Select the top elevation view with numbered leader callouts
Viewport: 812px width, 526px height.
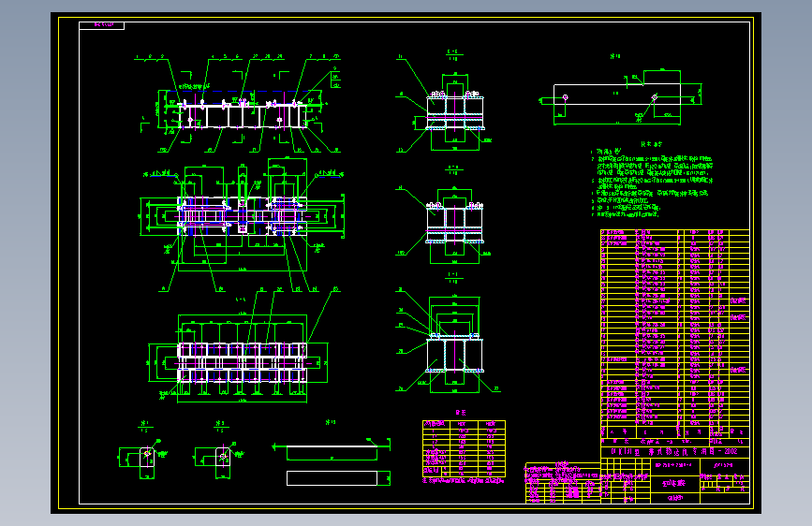[238, 104]
